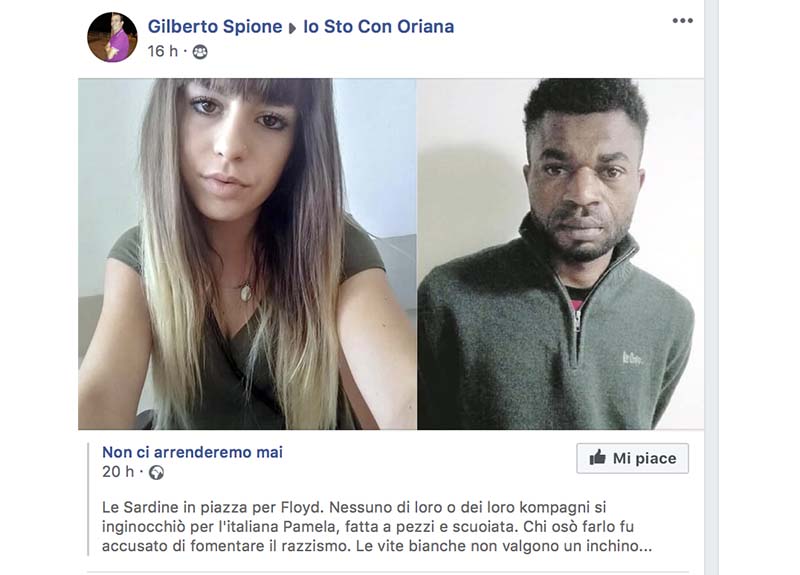Image resolution: width=800 pixels, height=575 pixels.
Task: Open the right photo of the man
Action: coord(561,254)
